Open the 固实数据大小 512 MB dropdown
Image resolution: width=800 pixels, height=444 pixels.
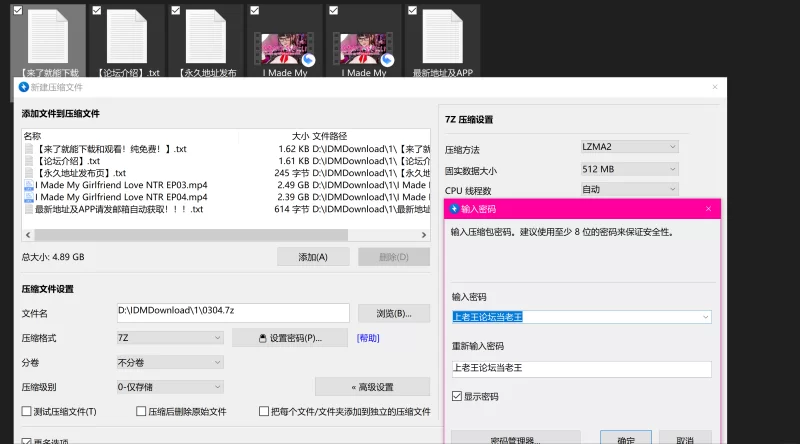(630, 169)
